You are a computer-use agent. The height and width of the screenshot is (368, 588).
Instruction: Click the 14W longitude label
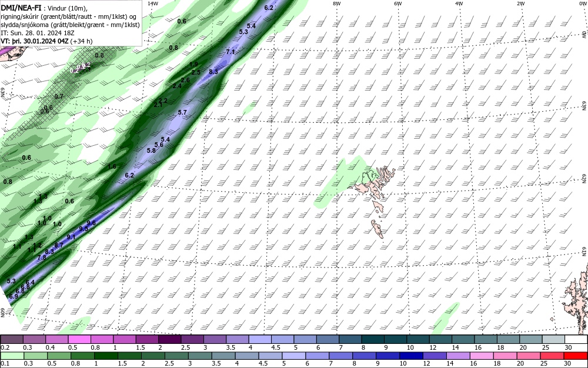tap(153, 4)
